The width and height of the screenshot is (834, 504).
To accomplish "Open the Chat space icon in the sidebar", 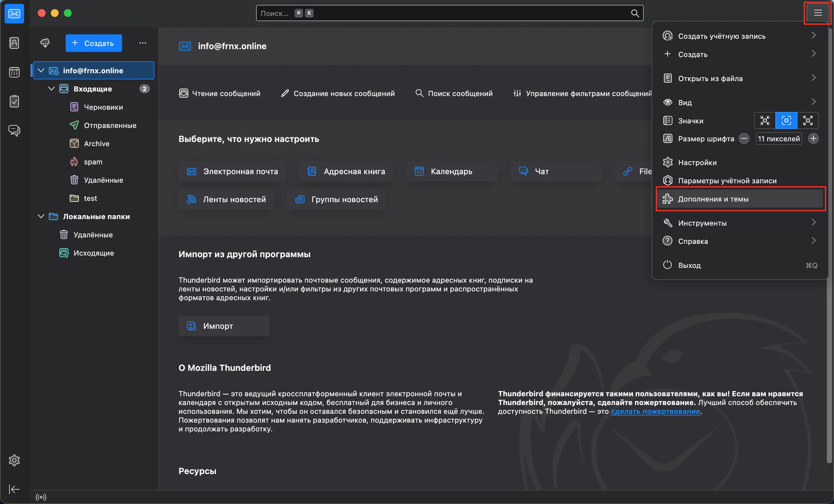I will (14, 130).
